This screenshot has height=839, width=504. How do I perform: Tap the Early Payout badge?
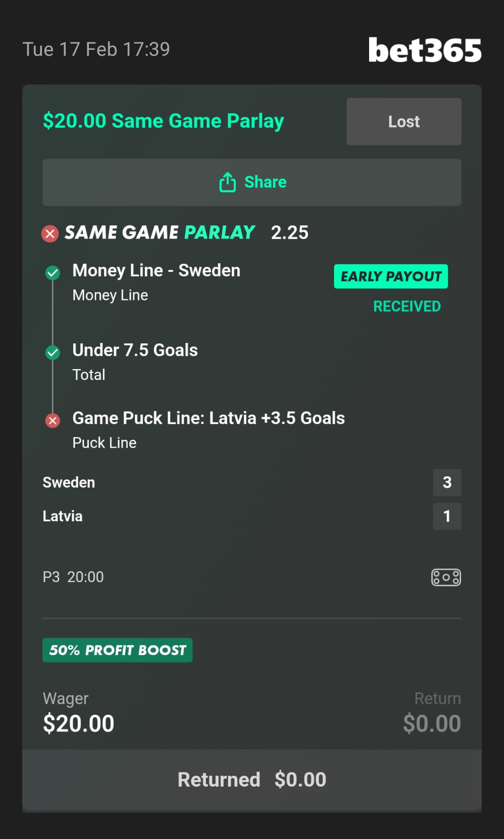pyautogui.click(x=391, y=276)
